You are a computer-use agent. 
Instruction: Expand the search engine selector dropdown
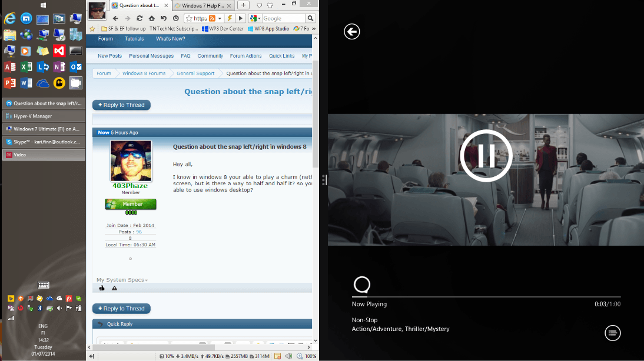point(259,18)
